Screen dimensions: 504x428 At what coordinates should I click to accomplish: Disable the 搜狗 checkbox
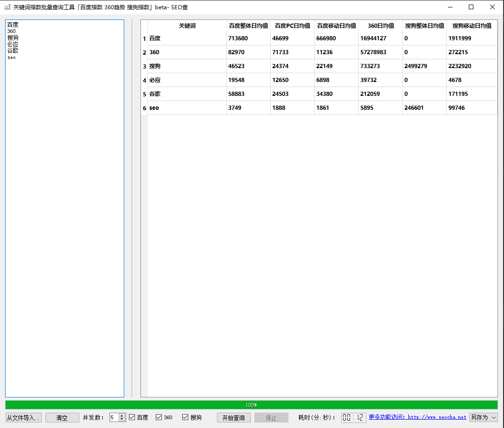(x=185, y=417)
